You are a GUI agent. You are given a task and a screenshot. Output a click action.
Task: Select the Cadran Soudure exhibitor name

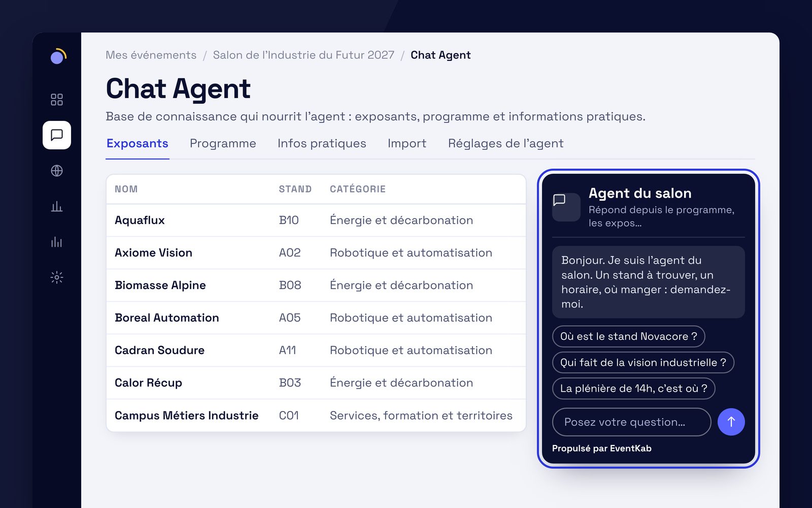pyautogui.click(x=159, y=350)
